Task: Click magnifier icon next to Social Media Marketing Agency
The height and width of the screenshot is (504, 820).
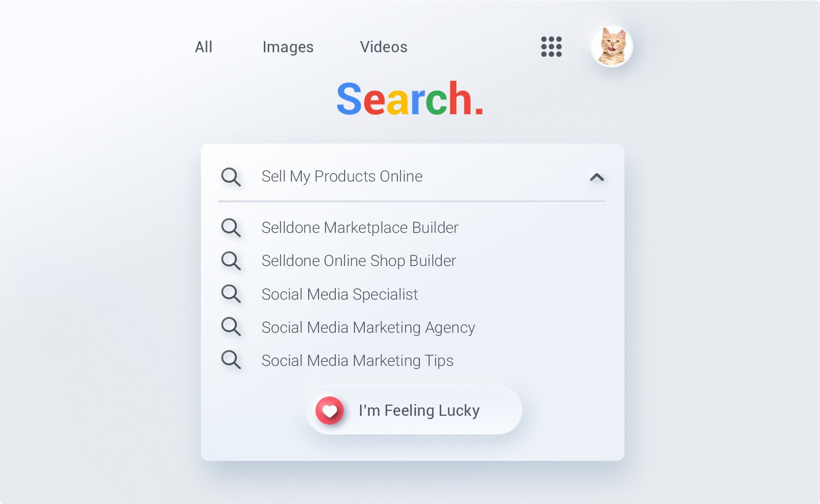Action: (x=231, y=327)
